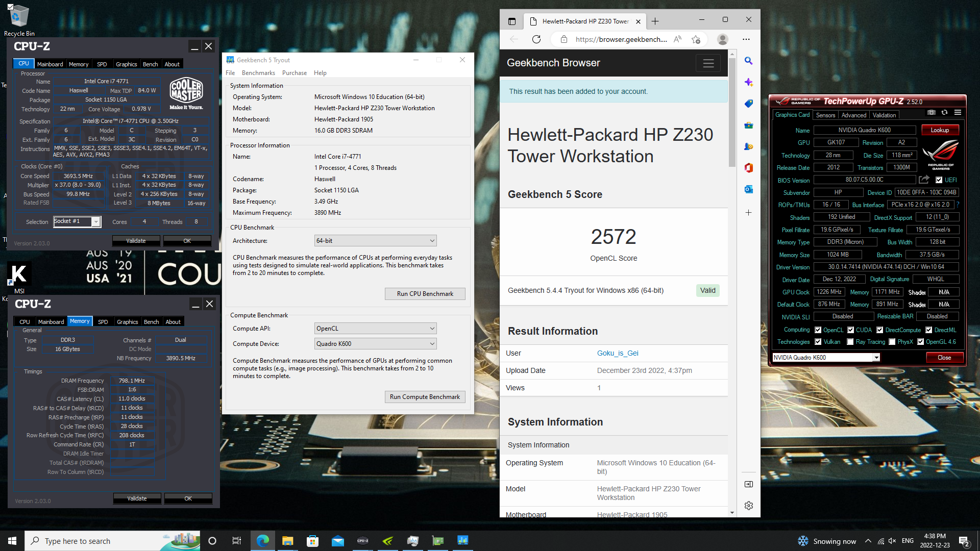The height and width of the screenshot is (551, 980).
Task: Open Edge tab actions menu icon
Action: (x=512, y=21)
